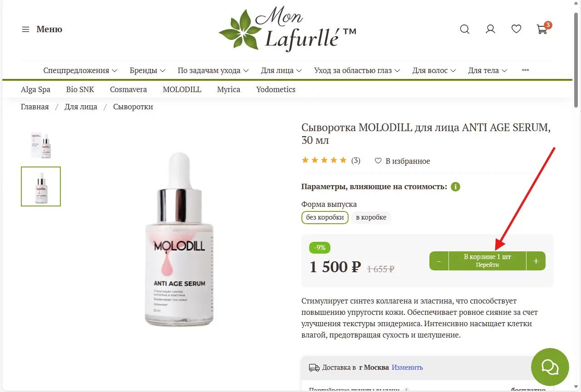
Task: Open the Alga Spa brand link
Action: pos(35,89)
